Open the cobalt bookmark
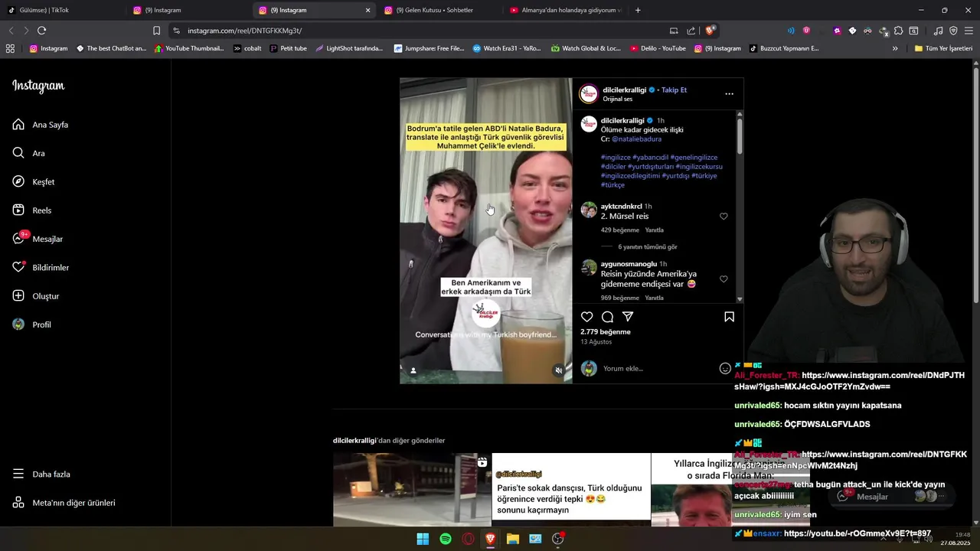The height and width of the screenshot is (551, 980). click(247, 48)
